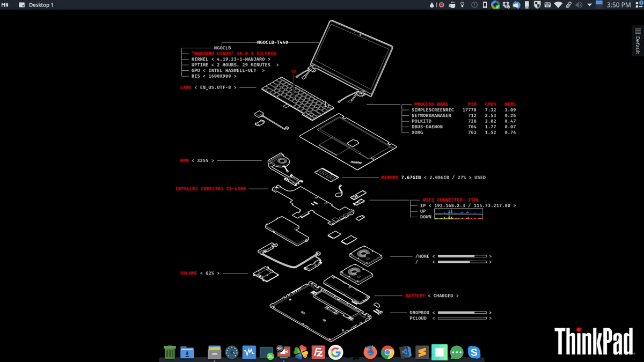The height and width of the screenshot is (362, 644).
Task: Launch the system monitor waveform icon
Action: coord(249,352)
